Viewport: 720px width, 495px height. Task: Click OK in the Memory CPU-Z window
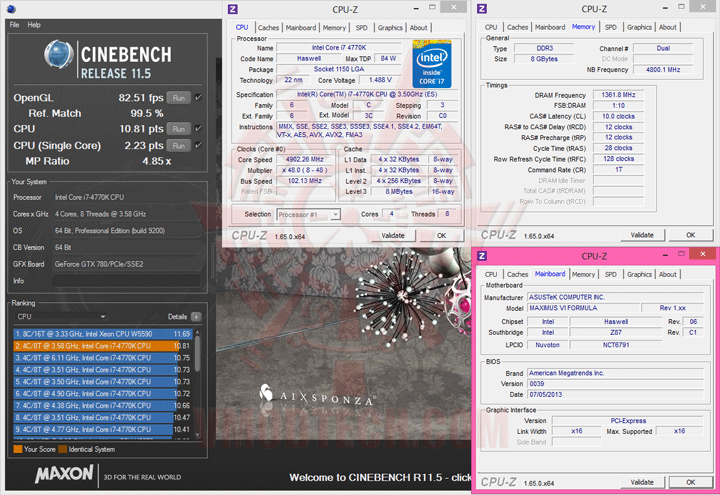coord(691,235)
